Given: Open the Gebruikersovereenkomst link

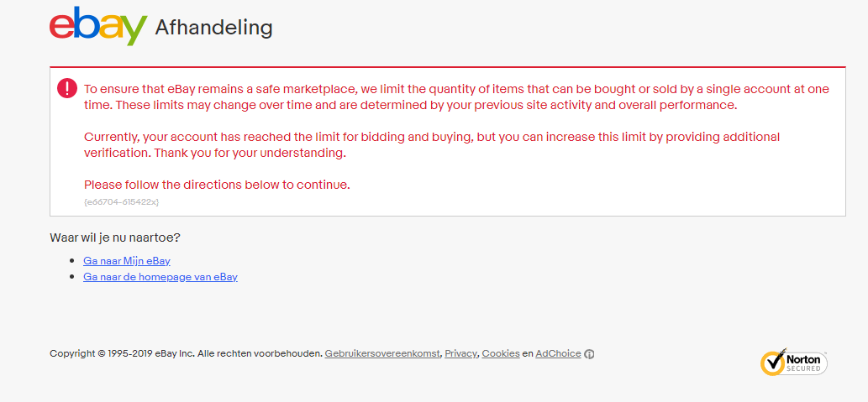Looking at the screenshot, I should (x=382, y=353).
